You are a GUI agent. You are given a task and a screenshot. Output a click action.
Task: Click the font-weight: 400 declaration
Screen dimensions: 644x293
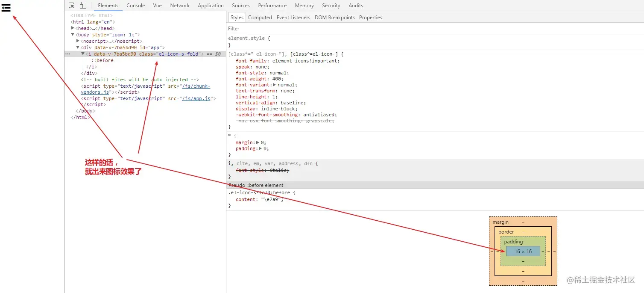pos(259,79)
